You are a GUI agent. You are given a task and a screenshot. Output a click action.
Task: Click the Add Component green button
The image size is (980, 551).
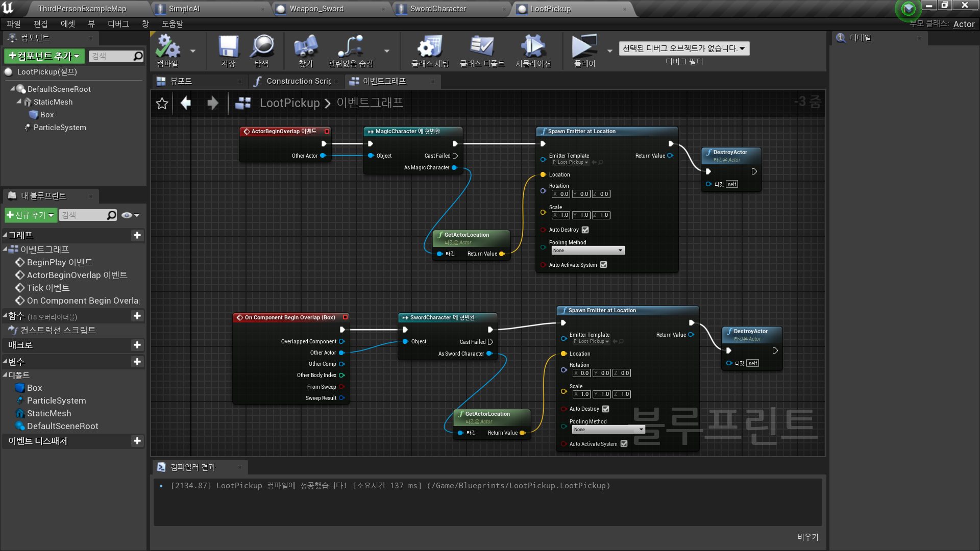coord(44,56)
